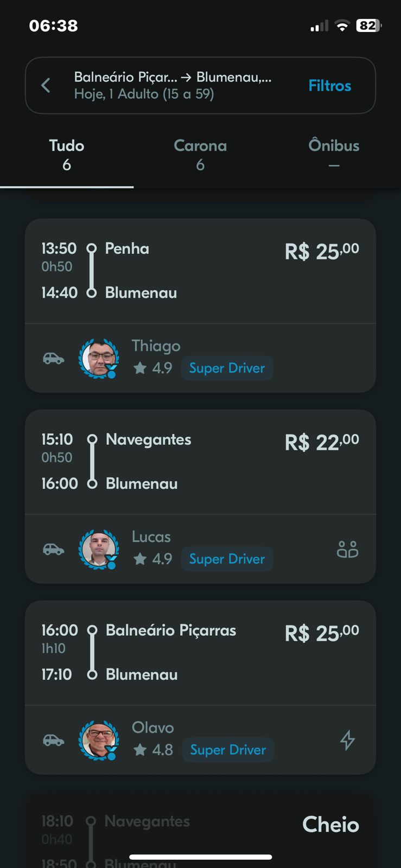Viewport: 401px width, 868px height.
Task: Tap Olavo's profile photo
Action: click(99, 740)
